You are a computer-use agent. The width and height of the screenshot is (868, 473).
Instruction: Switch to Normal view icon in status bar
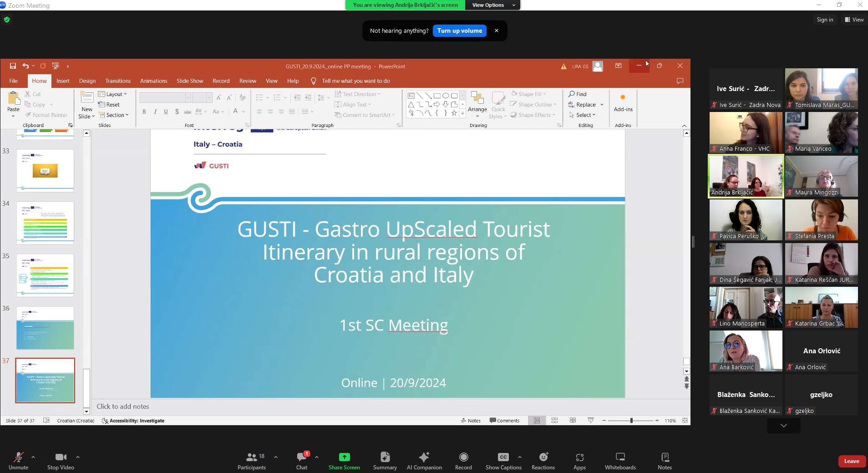(x=537, y=421)
